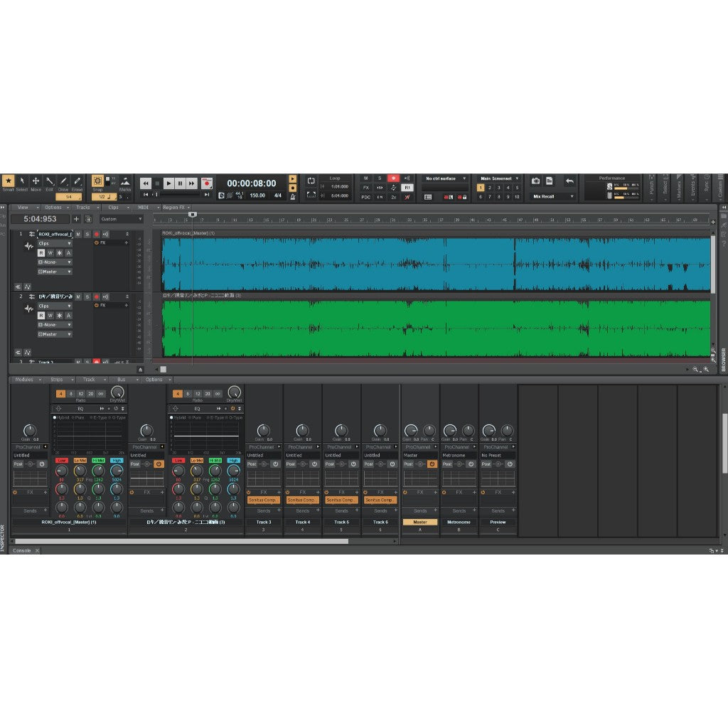Image resolution: width=728 pixels, height=728 pixels.
Task: Click the Loop module icon in the toolbar
Action: [x=311, y=181]
